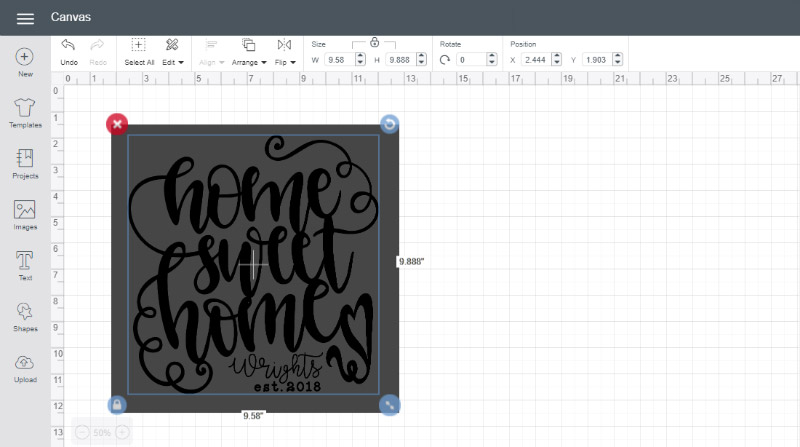The height and width of the screenshot is (447, 800).
Task: Undo the last action
Action: [69, 52]
